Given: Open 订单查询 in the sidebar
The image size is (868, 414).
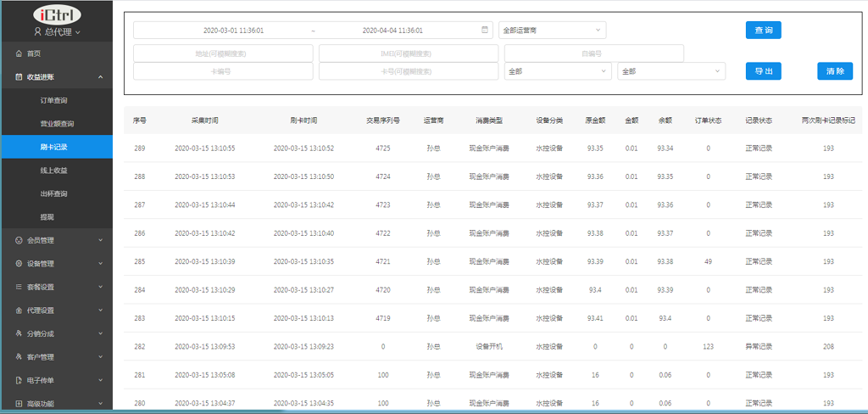Looking at the screenshot, I should 56,100.
